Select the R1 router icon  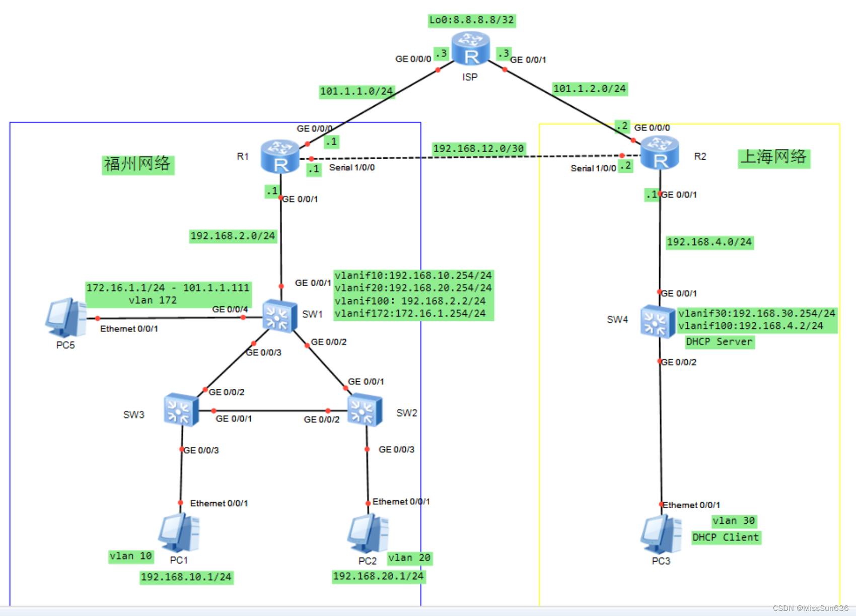tap(280, 157)
